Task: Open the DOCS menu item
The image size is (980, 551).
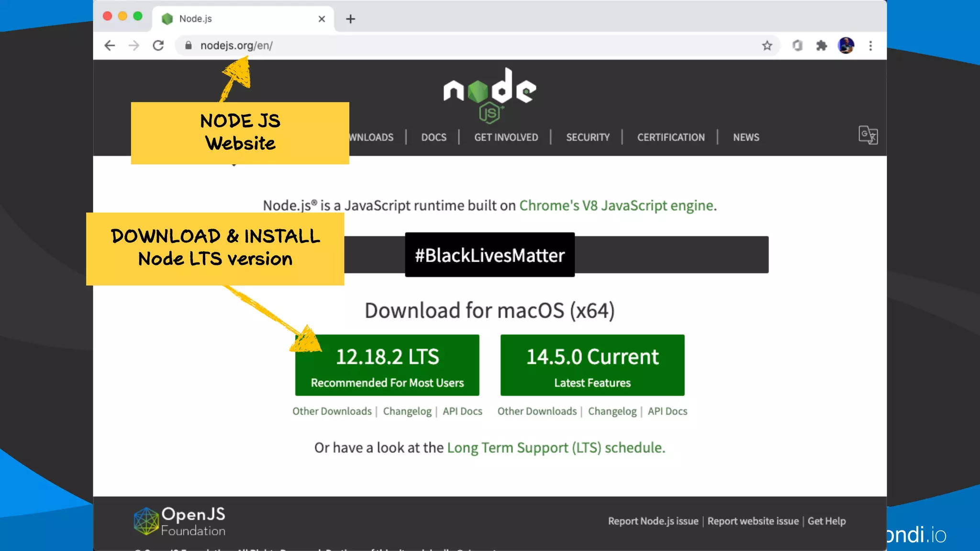Action: 434,137
